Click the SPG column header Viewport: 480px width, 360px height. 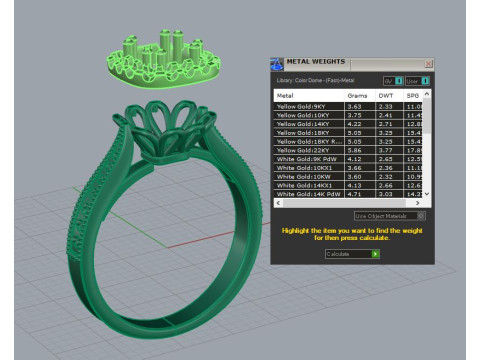[x=413, y=96]
